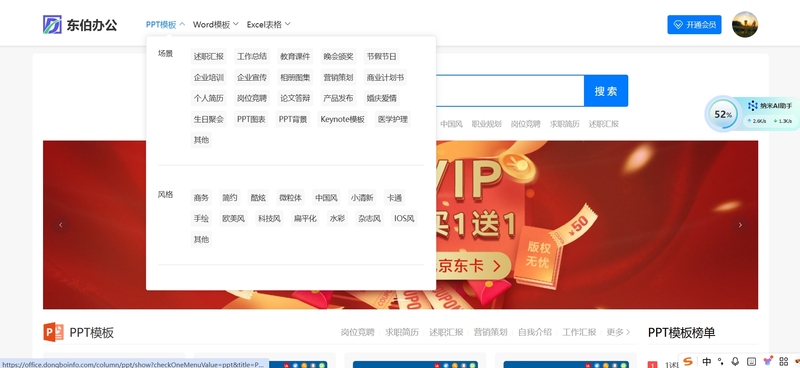Viewport: 800px width, 368px height.
Task: Click the 东伯办公 logo icon
Action: click(x=52, y=24)
